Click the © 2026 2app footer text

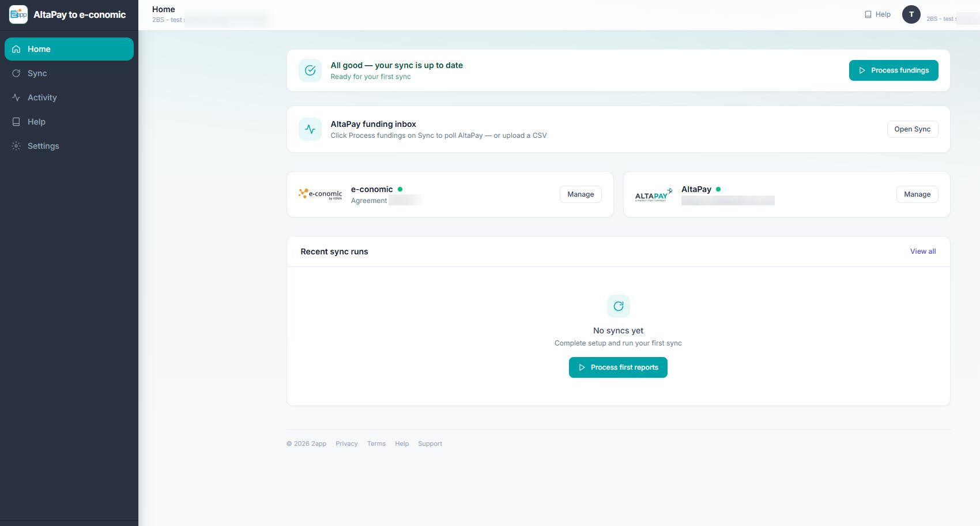pyautogui.click(x=306, y=444)
